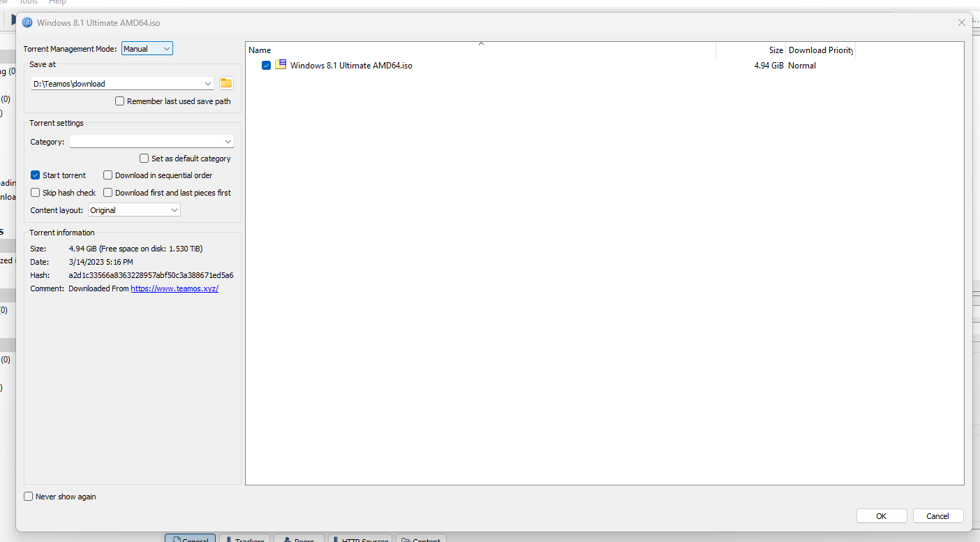Image resolution: width=980 pixels, height=542 pixels.
Task: Click the 4.94 GiB size cell in file list
Action: coord(769,66)
